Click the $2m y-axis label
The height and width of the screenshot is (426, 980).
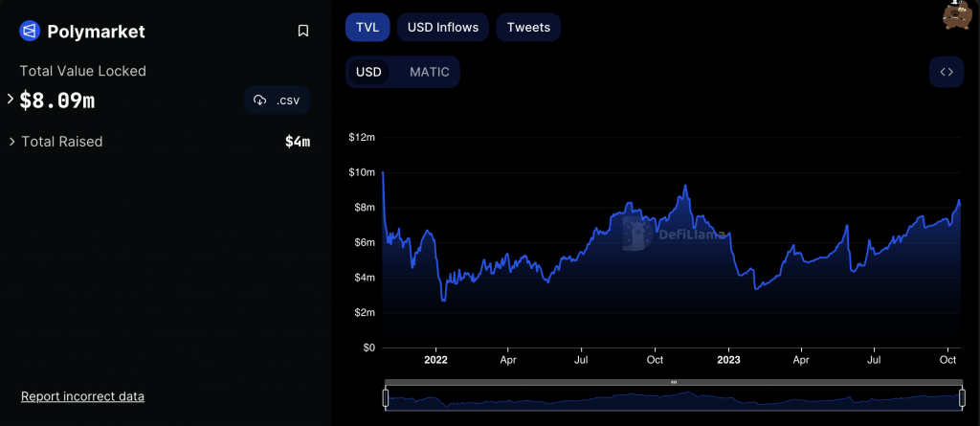[365, 312]
